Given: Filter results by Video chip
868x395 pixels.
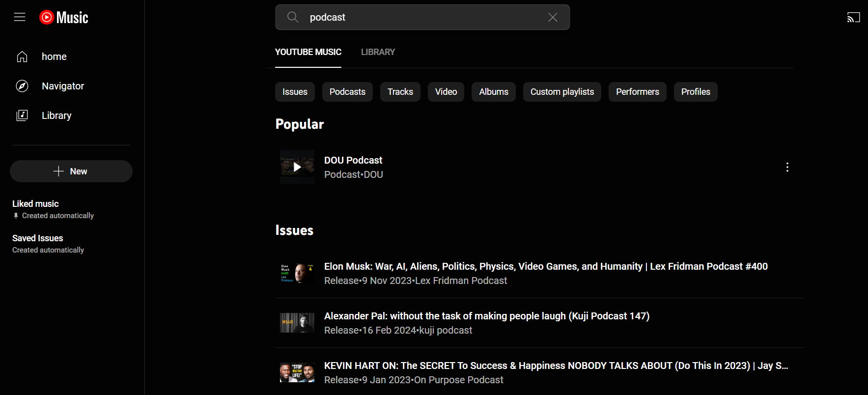Looking at the screenshot, I should pos(446,92).
